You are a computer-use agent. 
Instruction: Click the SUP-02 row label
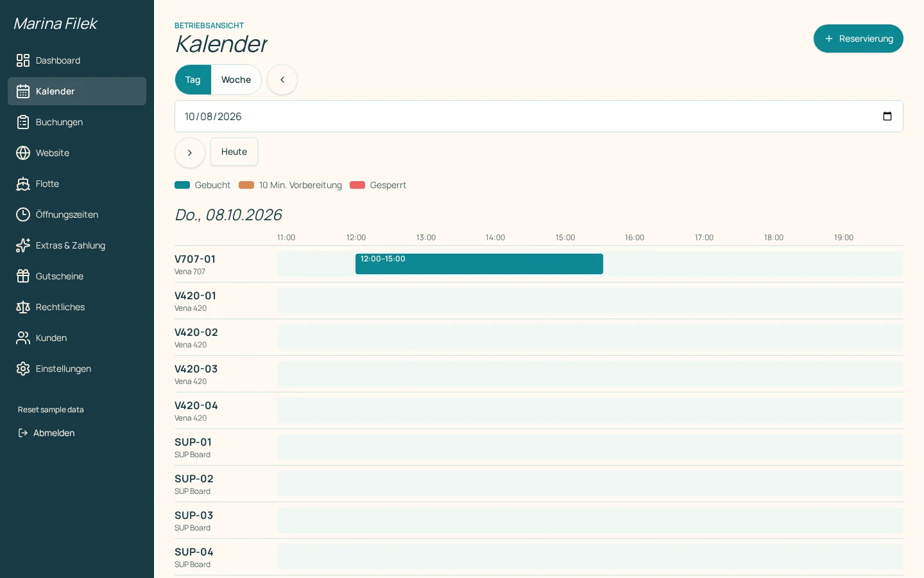[x=194, y=479]
